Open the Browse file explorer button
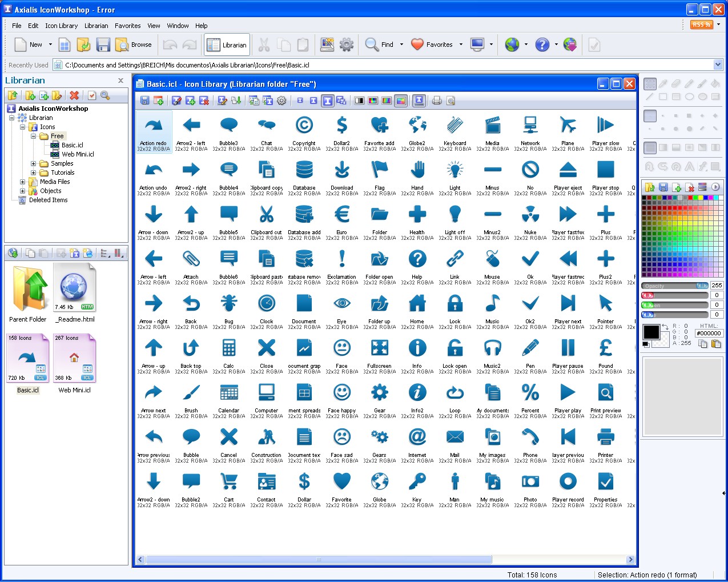 [134, 45]
